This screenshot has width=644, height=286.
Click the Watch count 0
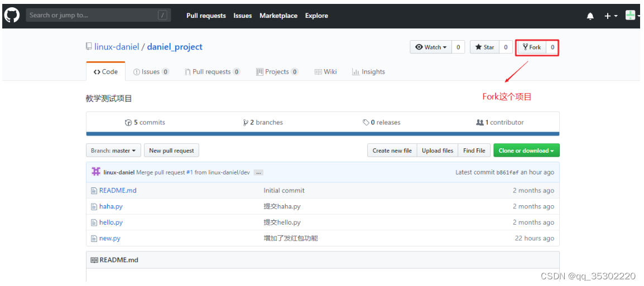(458, 47)
